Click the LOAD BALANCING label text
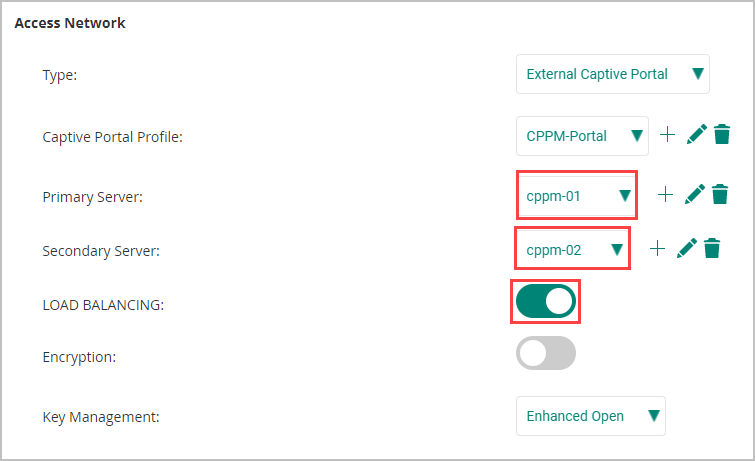This screenshot has width=755, height=461. (103, 305)
